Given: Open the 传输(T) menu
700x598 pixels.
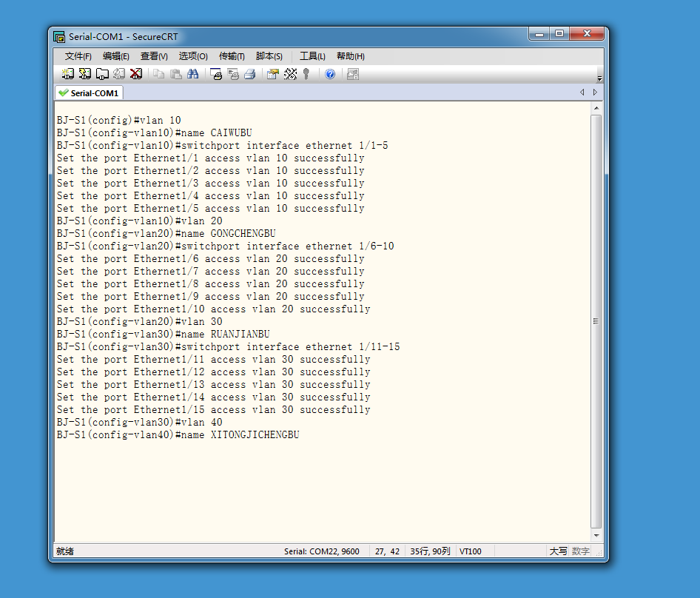Looking at the screenshot, I should pyautogui.click(x=232, y=56).
